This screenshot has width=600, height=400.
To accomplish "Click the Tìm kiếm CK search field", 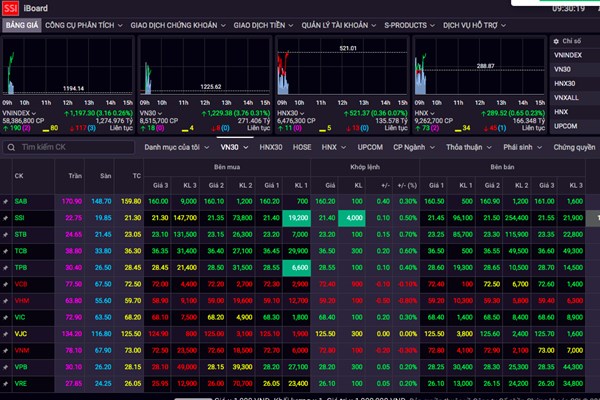I will (60, 146).
